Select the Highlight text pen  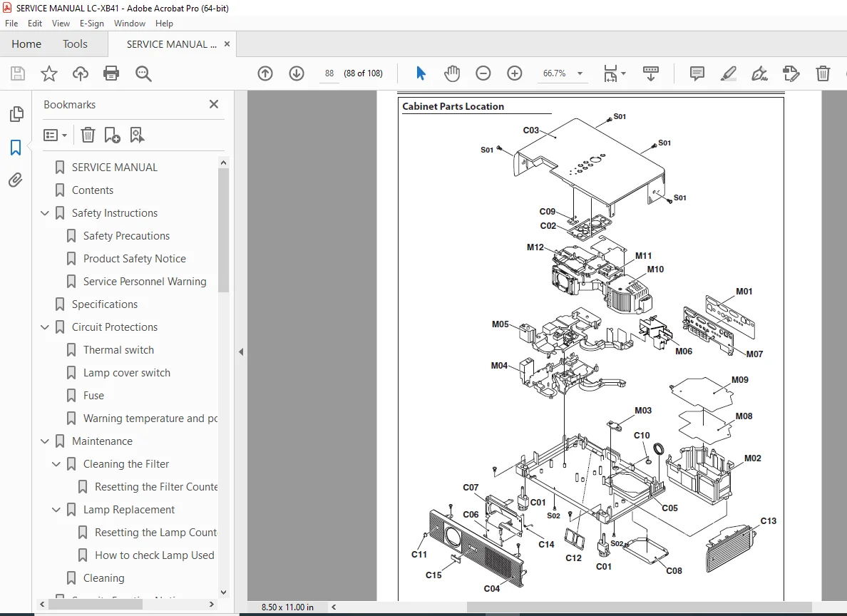(728, 73)
